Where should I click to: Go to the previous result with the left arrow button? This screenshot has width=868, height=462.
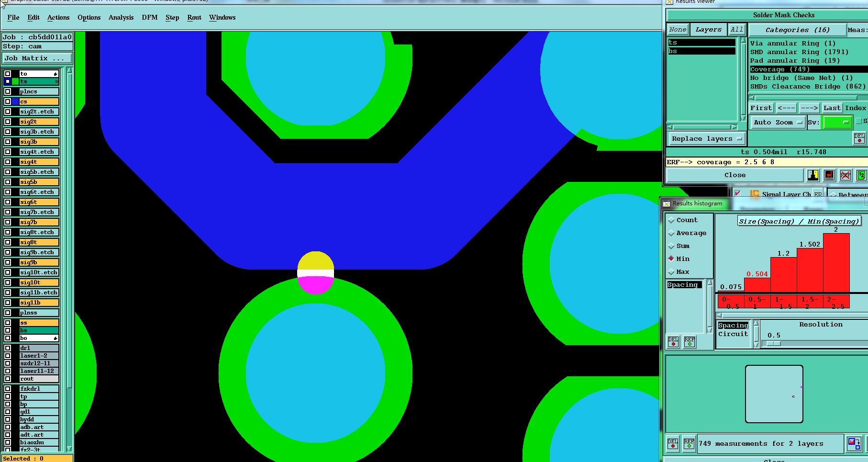[x=786, y=108]
